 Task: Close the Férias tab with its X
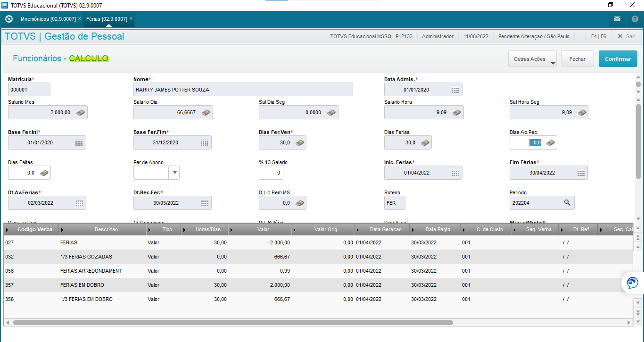coord(131,19)
